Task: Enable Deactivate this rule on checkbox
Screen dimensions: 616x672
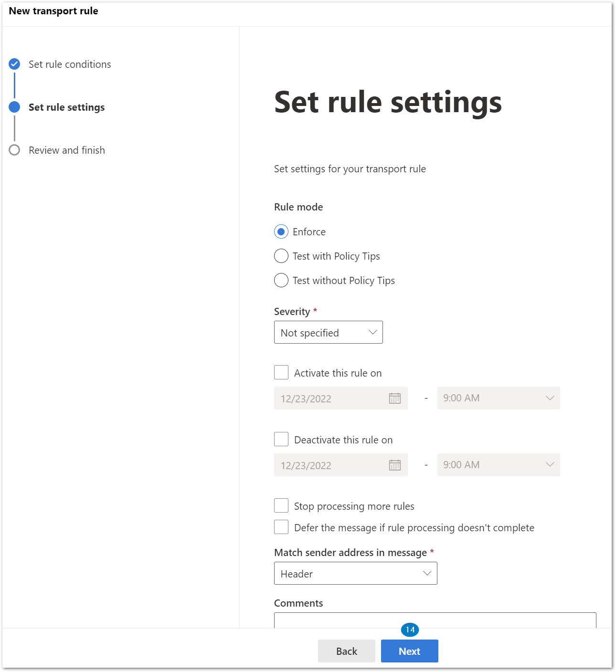Action: coord(281,439)
